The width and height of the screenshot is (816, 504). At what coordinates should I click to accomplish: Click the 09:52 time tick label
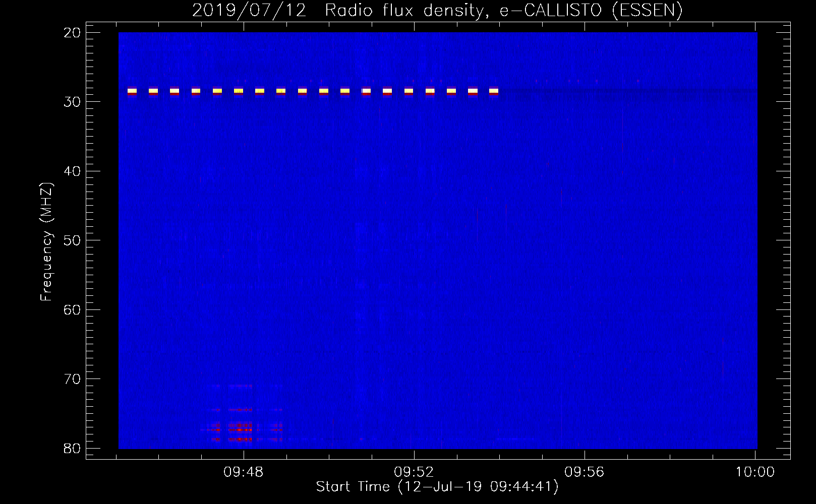tap(414, 472)
